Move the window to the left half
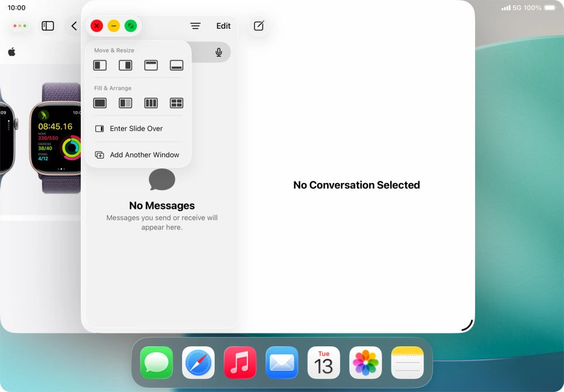Screen dimensions: 564x392 pos(99,65)
